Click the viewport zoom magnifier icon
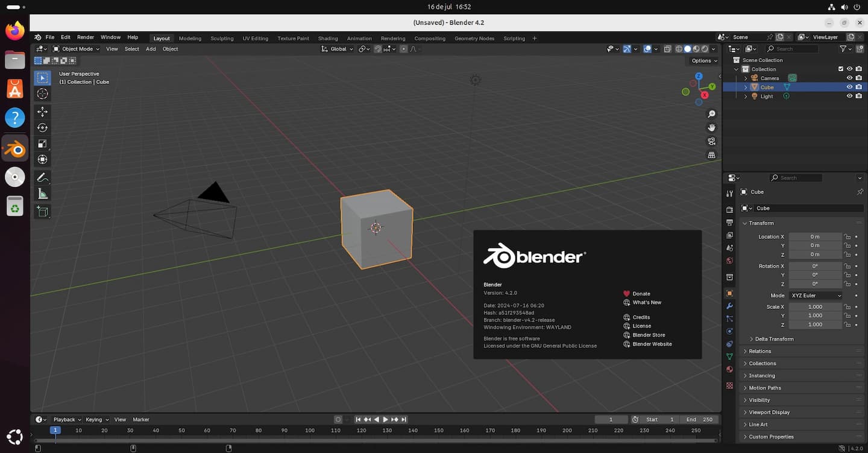868x453 pixels. pos(711,114)
